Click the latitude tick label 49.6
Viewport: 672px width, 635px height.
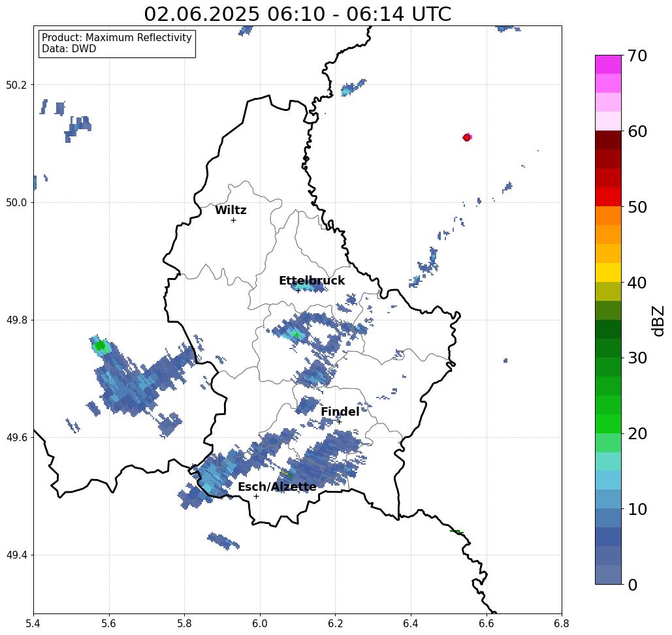coord(16,438)
